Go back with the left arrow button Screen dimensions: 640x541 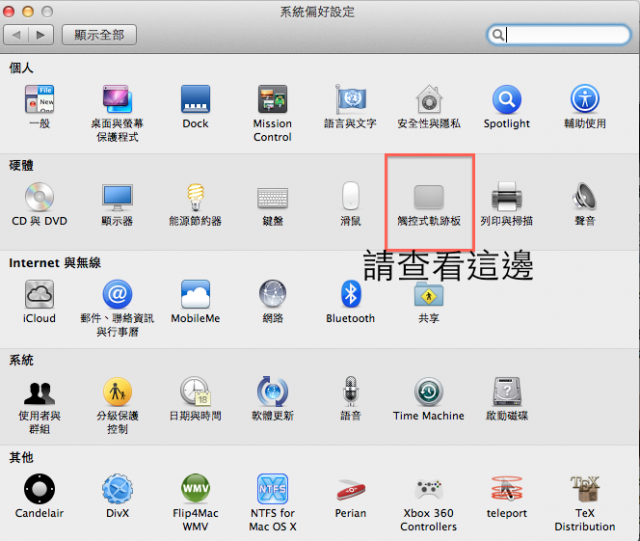[x=16, y=35]
